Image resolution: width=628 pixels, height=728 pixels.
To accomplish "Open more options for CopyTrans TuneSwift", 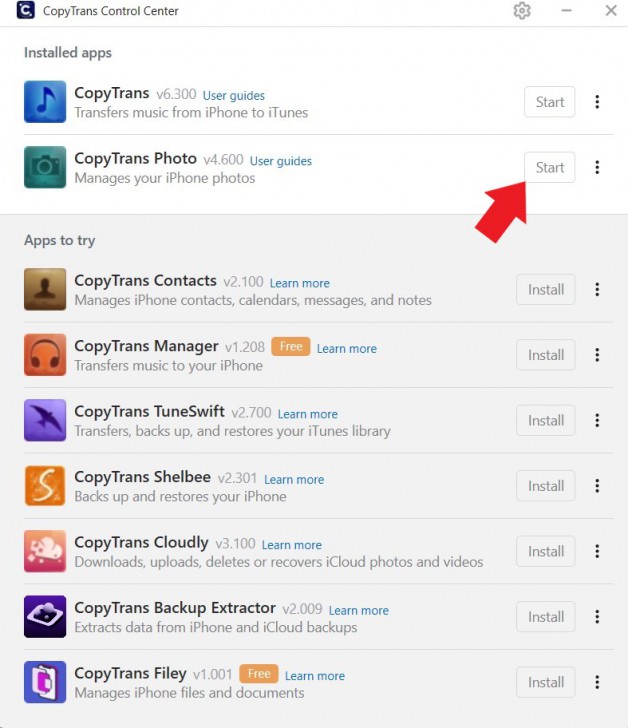I will tap(597, 420).
